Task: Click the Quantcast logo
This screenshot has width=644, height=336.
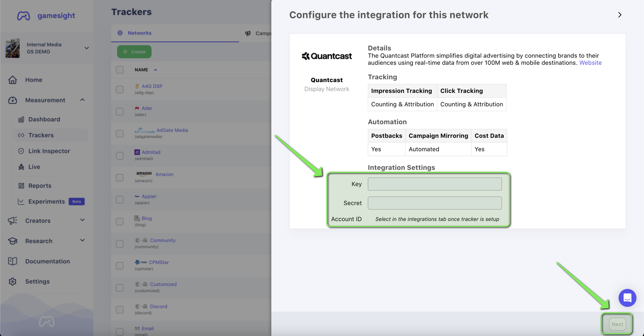Action: click(x=327, y=56)
